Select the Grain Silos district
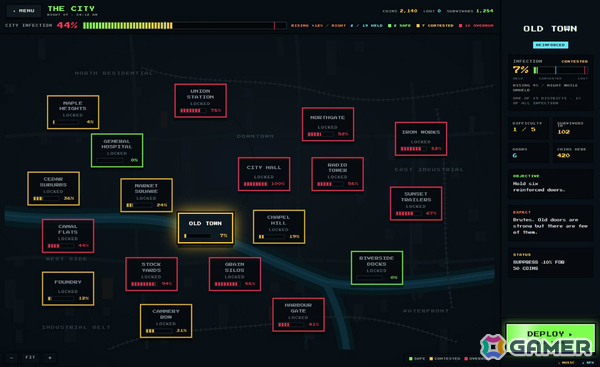The image size is (600, 367). [x=235, y=274]
